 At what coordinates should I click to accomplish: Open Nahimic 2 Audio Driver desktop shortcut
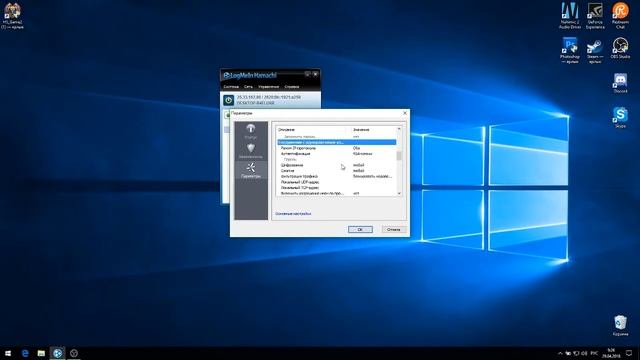[570, 16]
